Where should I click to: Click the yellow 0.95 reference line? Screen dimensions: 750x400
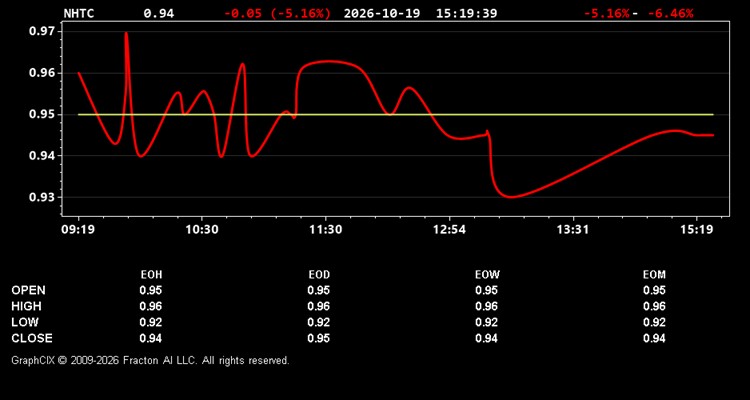[x=396, y=114]
